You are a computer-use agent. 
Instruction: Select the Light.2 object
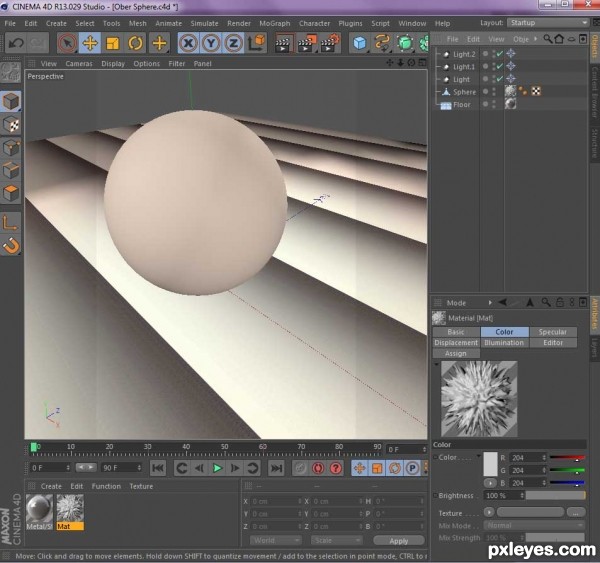464,54
